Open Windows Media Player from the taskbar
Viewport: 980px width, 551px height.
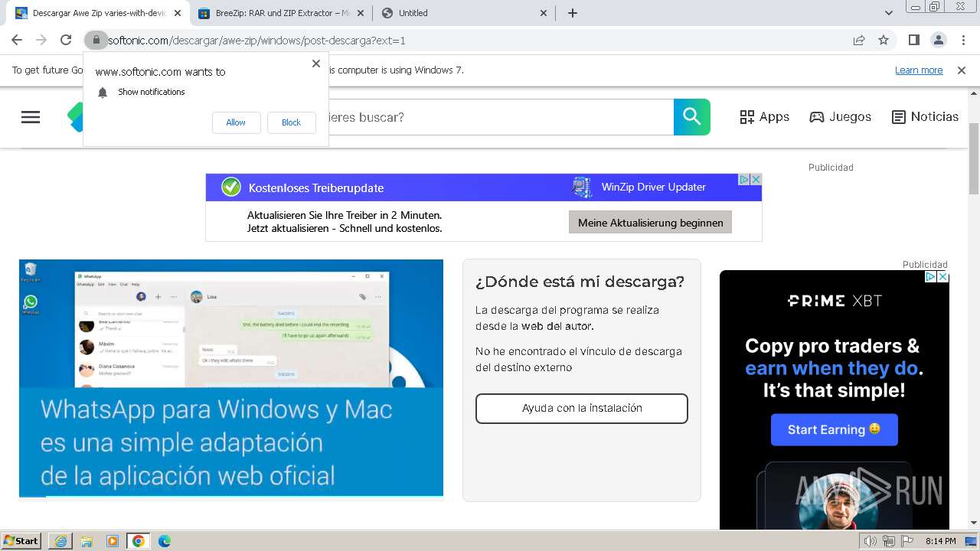[113, 541]
